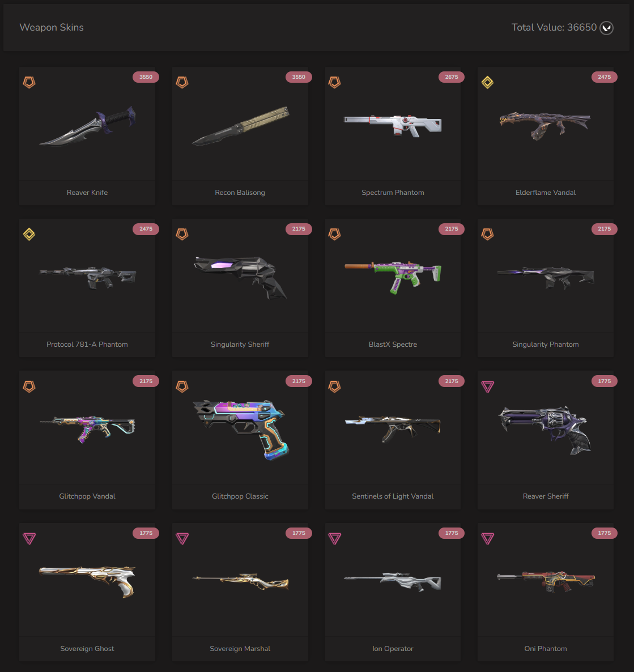Click the tier icon on Sovereign Ghost card

click(29, 539)
